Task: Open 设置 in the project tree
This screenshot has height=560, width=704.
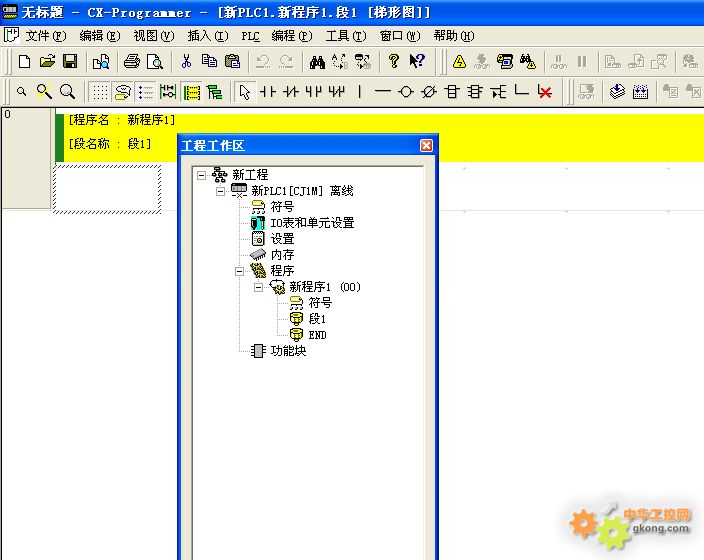Action: 282,239
